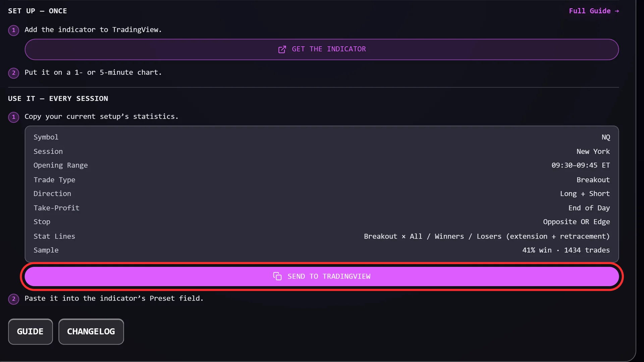The height and width of the screenshot is (362, 644).
Task: Click the Trade Type label
Action: tap(54, 180)
